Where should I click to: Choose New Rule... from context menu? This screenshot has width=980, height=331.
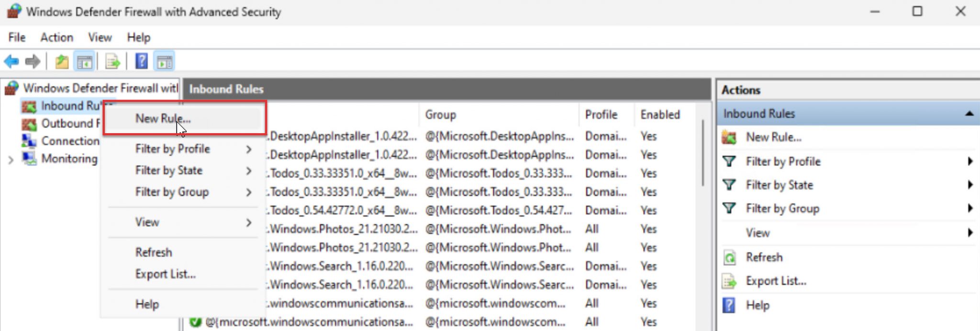coord(185,118)
